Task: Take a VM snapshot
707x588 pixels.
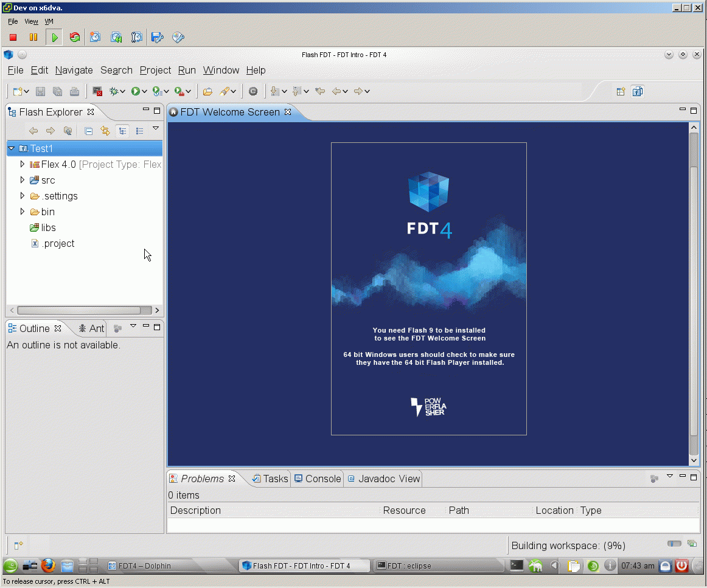Action: coord(95,38)
